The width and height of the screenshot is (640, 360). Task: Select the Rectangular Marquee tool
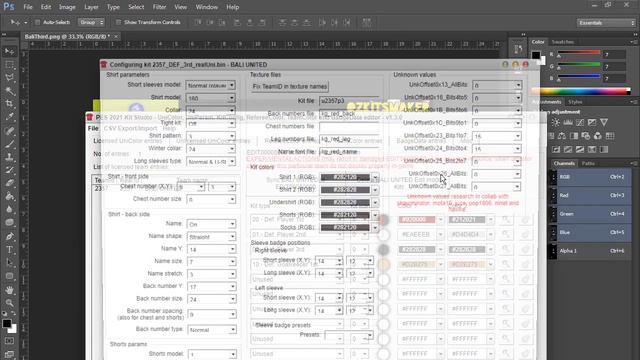click(x=9, y=65)
